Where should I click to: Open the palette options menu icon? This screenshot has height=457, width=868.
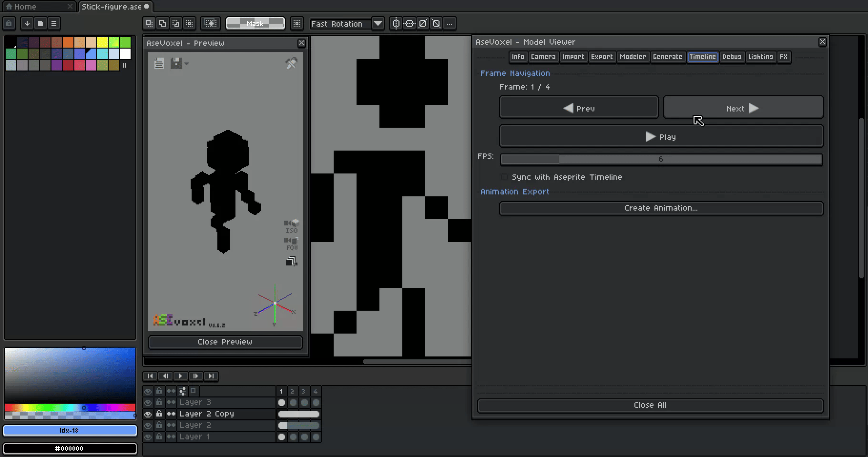tap(54, 23)
